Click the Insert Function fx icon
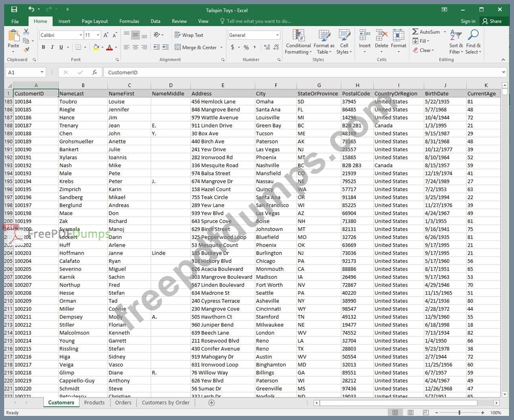This screenshot has width=514, height=420. point(94,72)
